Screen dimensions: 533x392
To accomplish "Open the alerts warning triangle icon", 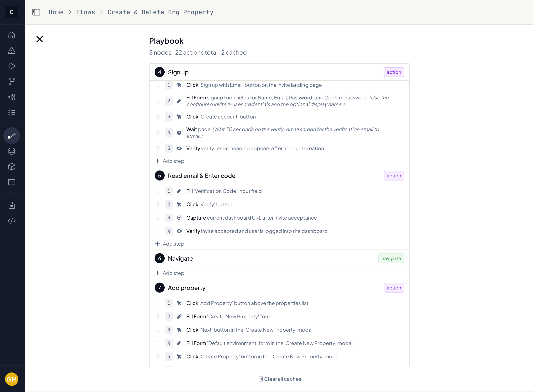I will (x=12, y=51).
